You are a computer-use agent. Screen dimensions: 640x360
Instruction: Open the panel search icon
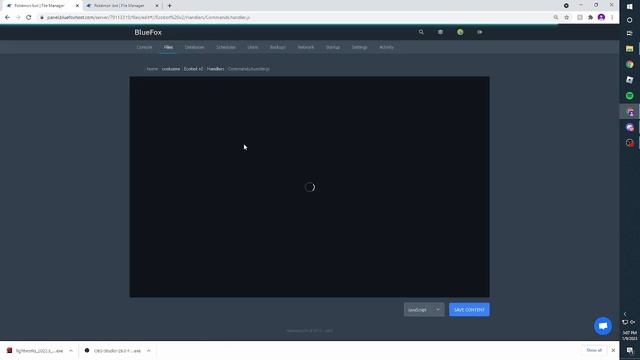[421, 32]
